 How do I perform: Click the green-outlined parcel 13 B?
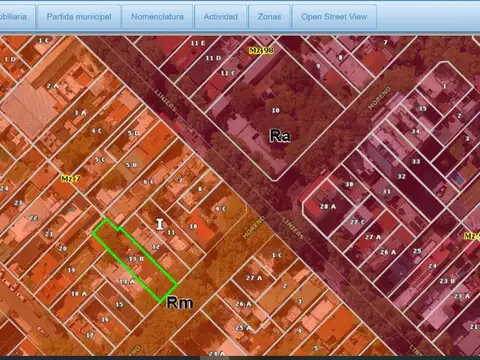136,259
